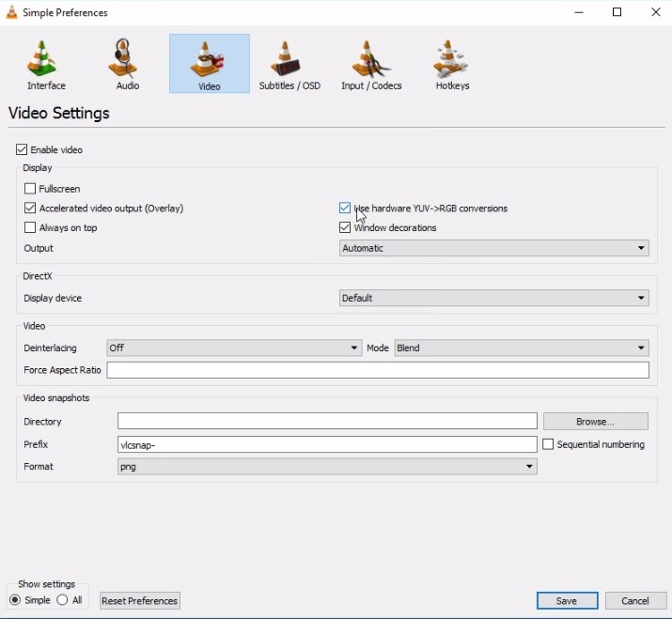Click the Show settings label
This screenshot has height=619, width=672.
(x=46, y=584)
